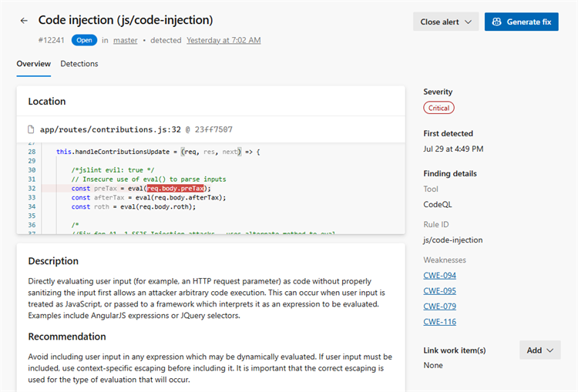578x392 pixels.
Task: Click the Critical severity badge
Action: (439, 108)
